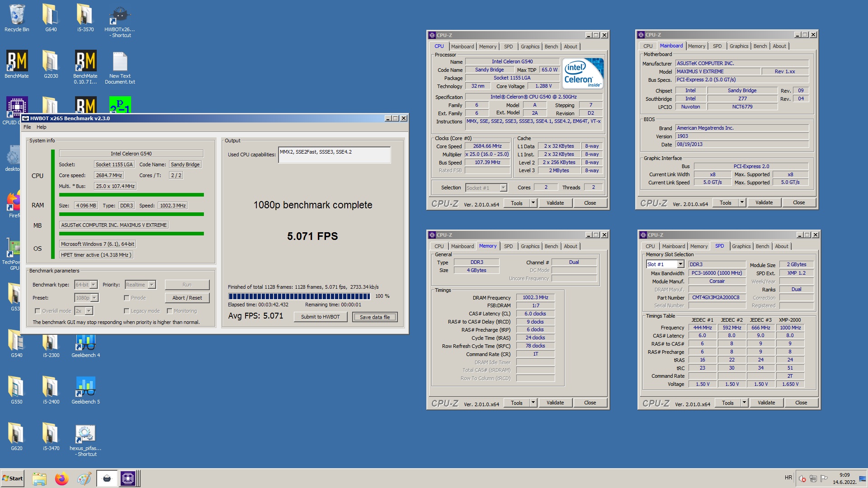Enable the Monitoring checkbox
Image resolution: width=868 pixels, height=488 pixels.
click(x=170, y=311)
